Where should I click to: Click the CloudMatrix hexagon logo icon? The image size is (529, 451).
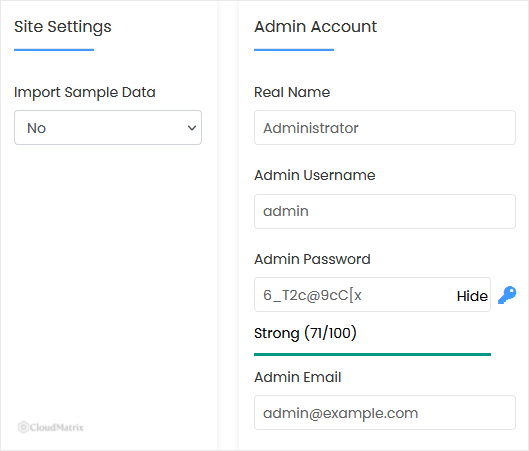pyautogui.click(x=23, y=427)
